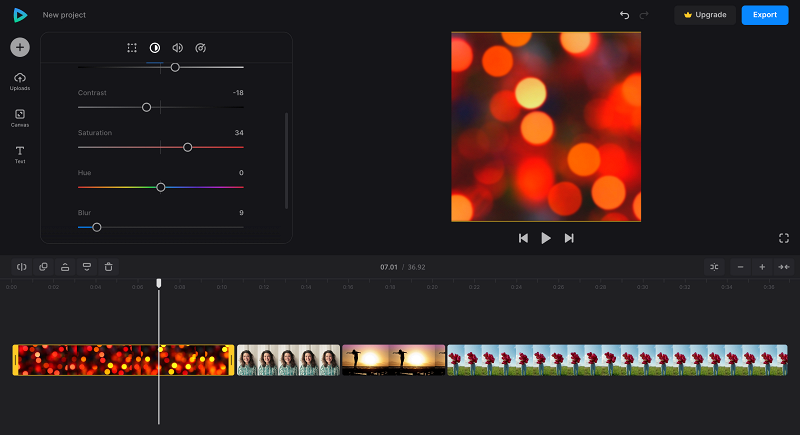800x435 pixels.
Task: Click the timeline playhead marker
Action: tap(159, 283)
